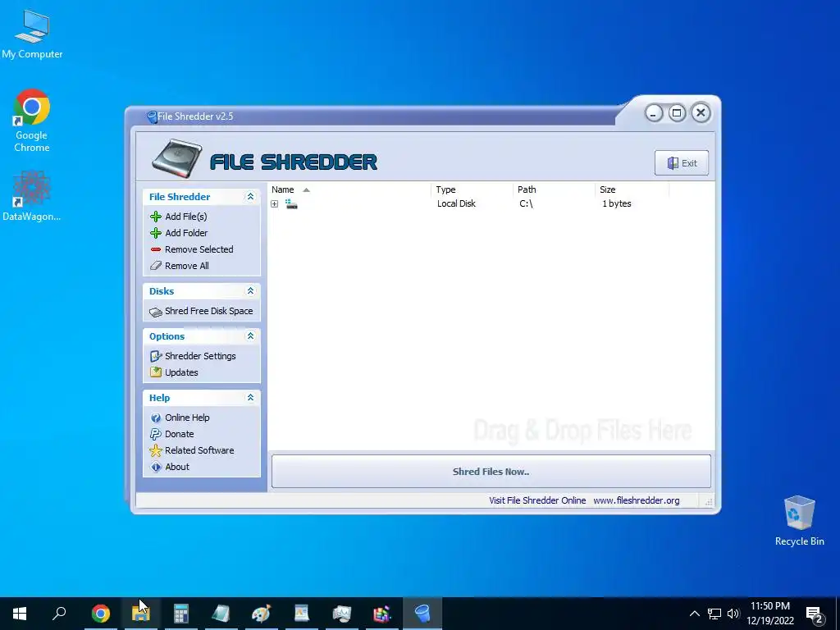
Task: Sort list by Size column header
Action: click(632, 189)
